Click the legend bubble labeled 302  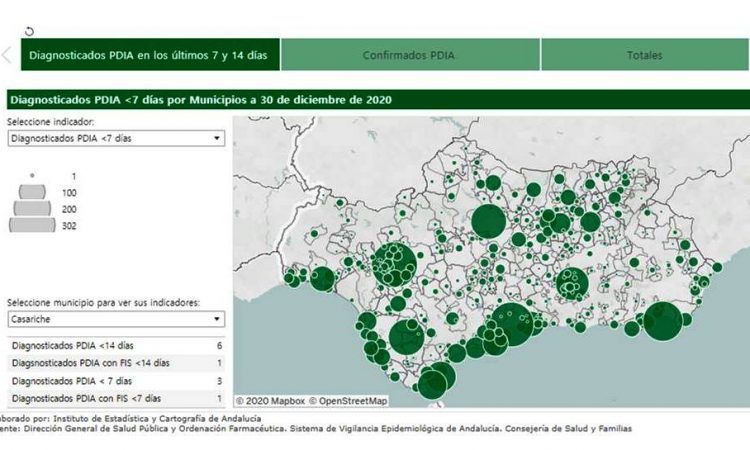[32, 226]
